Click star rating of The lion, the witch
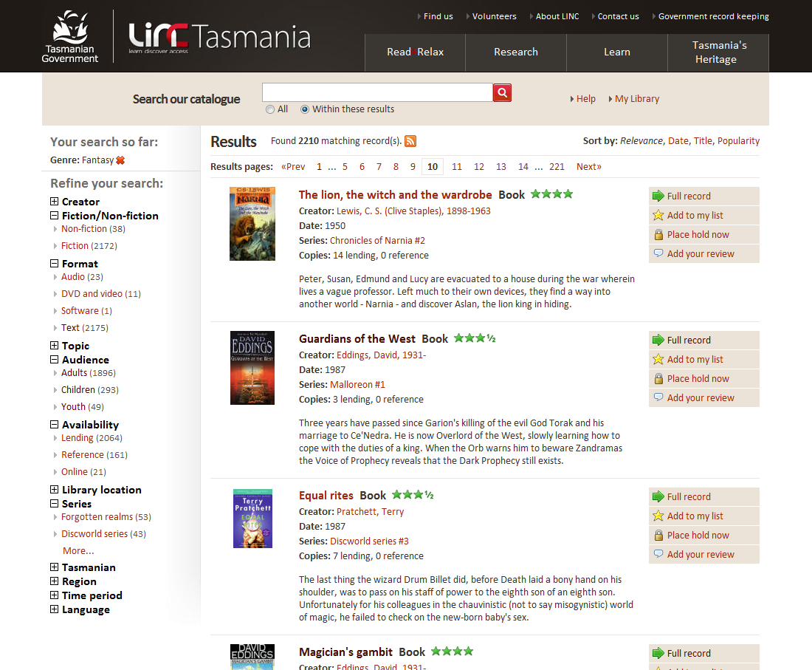Image resolution: width=812 pixels, height=670 pixels. pyautogui.click(x=552, y=194)
